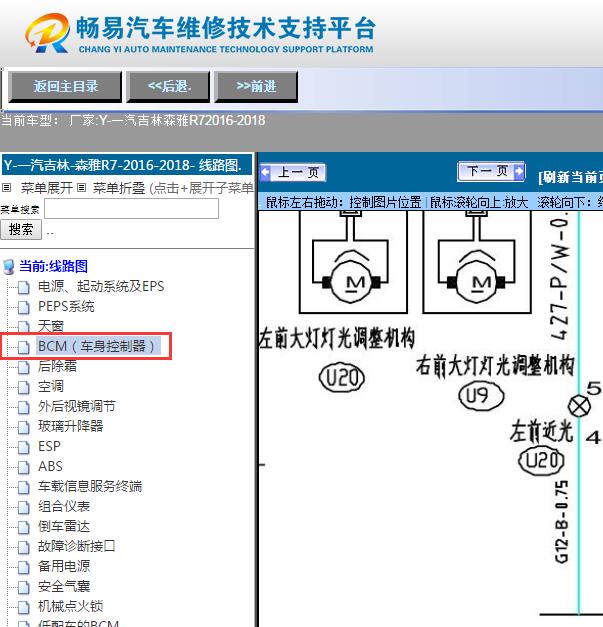Click the 返回主目录 button
This screenshot has width=603, height=627.
tap(65, 86)
